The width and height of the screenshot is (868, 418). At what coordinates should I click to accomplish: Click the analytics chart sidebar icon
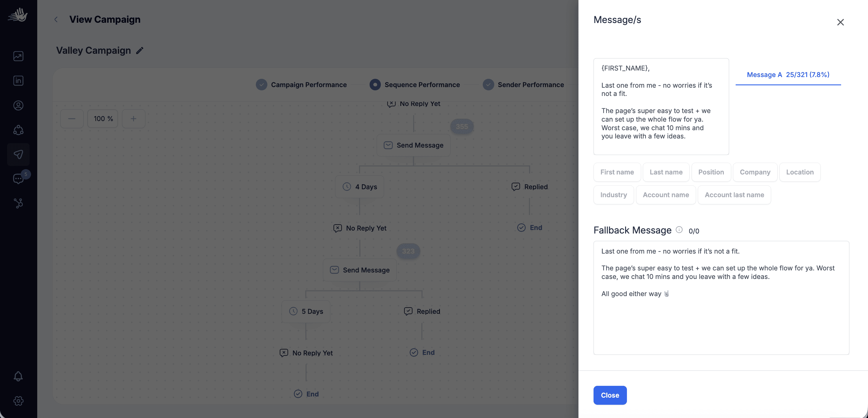pos(18,56)
